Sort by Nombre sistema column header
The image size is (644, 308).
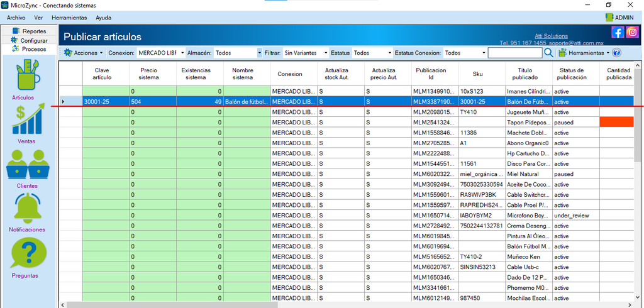247,74
